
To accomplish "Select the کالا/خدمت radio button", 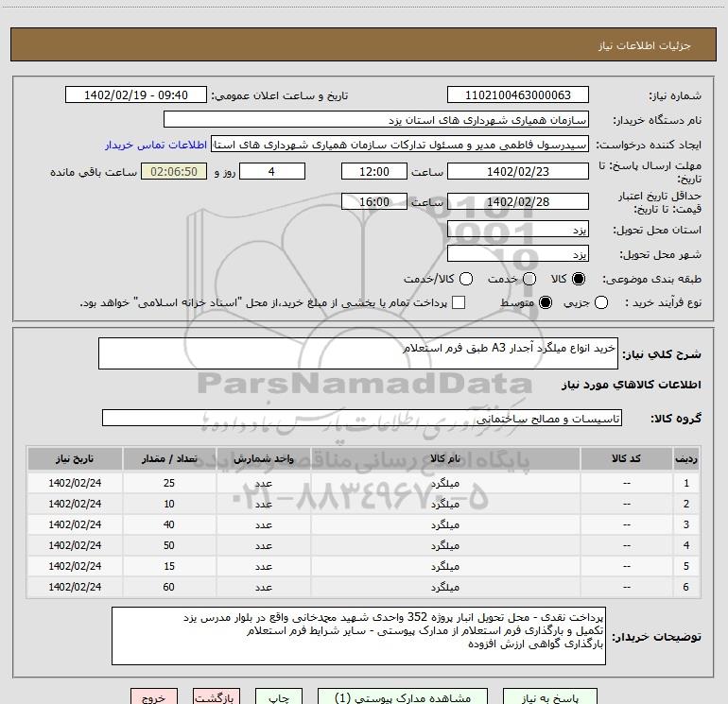I will [466, 279].
